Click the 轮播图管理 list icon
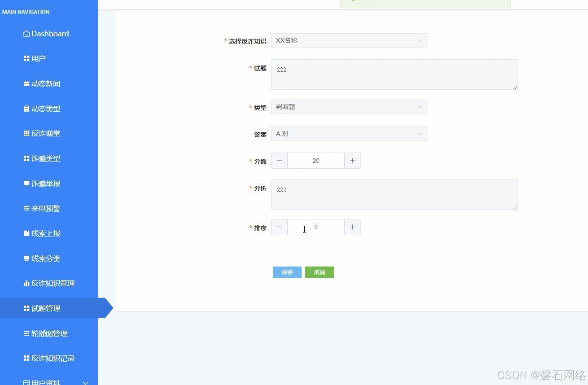Image resolution: width=588 pixels, height=385 pixels. click(26, 333)
